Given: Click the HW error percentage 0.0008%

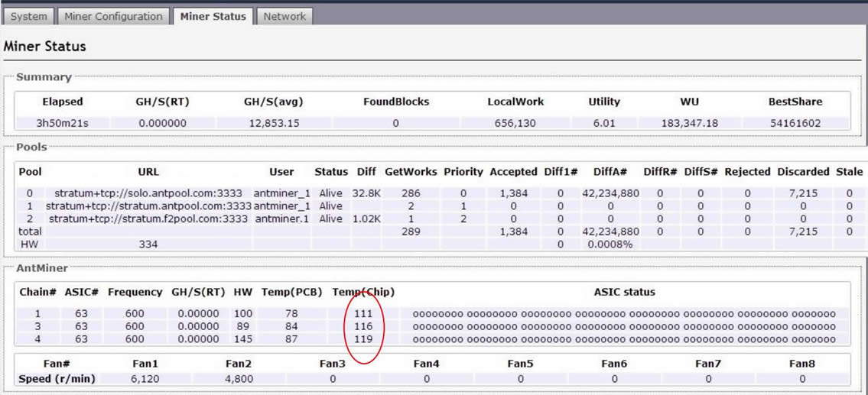Looking at the screenshot, I should point(610,244).
